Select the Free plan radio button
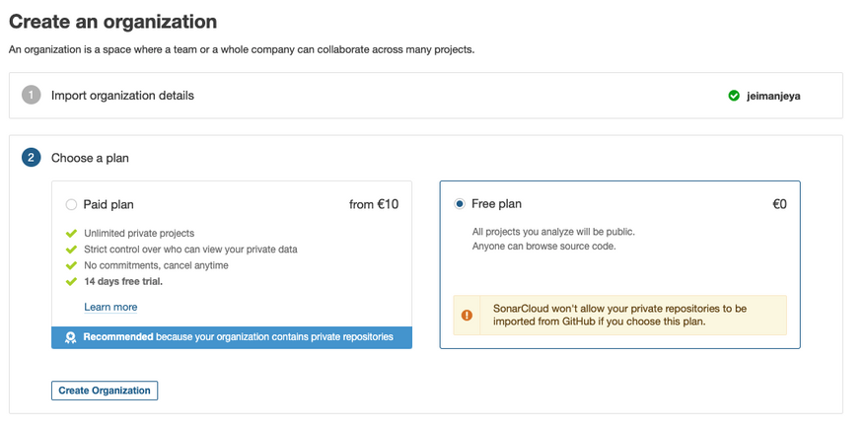Screen dimensions: 868x430 pyautogui.click(x=460, y=204)
